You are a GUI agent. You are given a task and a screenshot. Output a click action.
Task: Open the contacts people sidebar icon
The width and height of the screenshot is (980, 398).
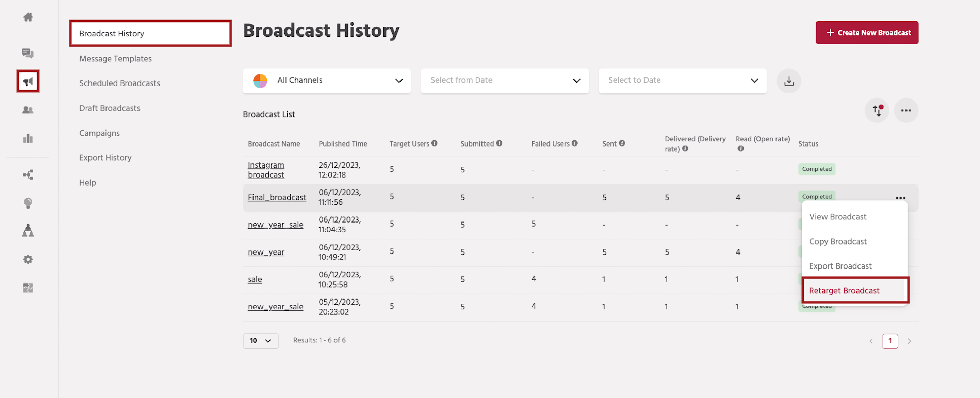click(x=28, y=110)
